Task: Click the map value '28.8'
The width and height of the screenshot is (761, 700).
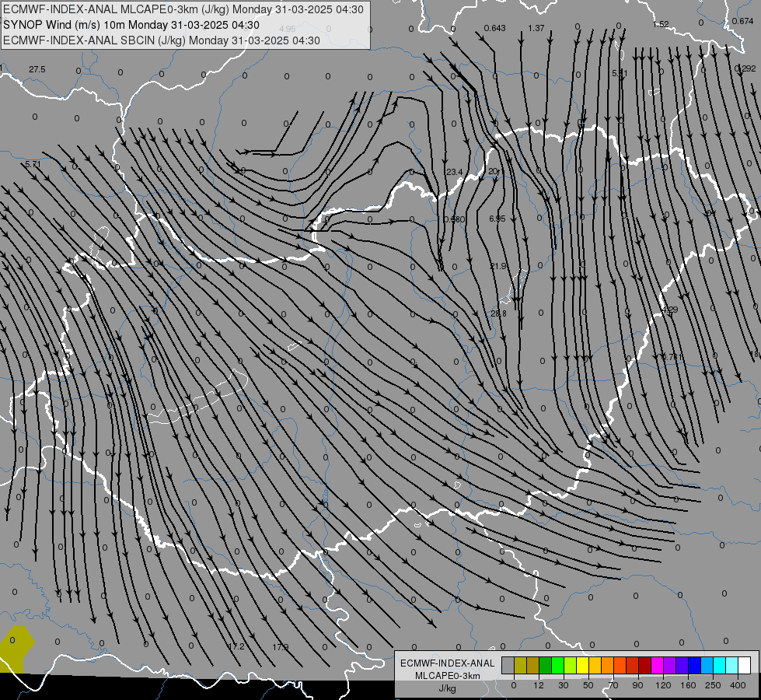Action: click(x=498, y=313)
